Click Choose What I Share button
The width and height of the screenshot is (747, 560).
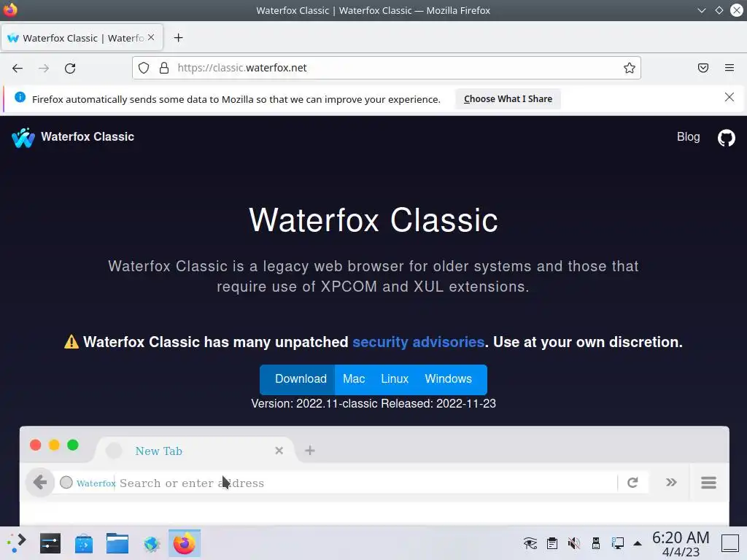(x=508, y=99)
